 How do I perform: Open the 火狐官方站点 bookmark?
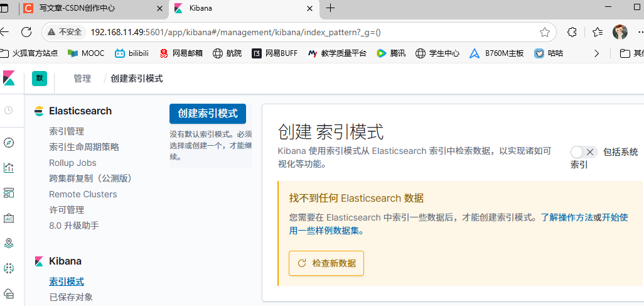click(29, 53)
